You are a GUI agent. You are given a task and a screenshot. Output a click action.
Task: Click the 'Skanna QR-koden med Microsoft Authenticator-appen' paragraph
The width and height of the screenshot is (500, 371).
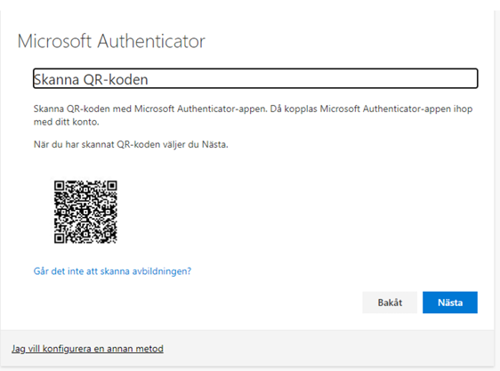[x=253, y=115]
